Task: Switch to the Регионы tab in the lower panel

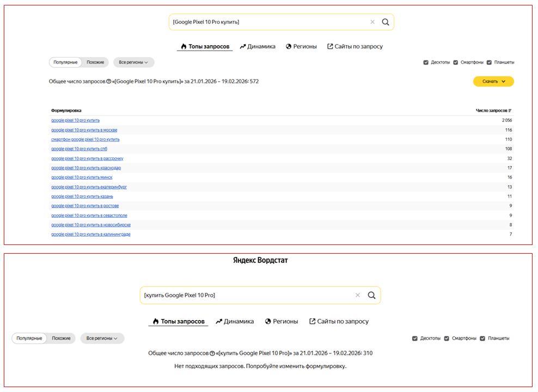Action: click(x=282, y=322)
